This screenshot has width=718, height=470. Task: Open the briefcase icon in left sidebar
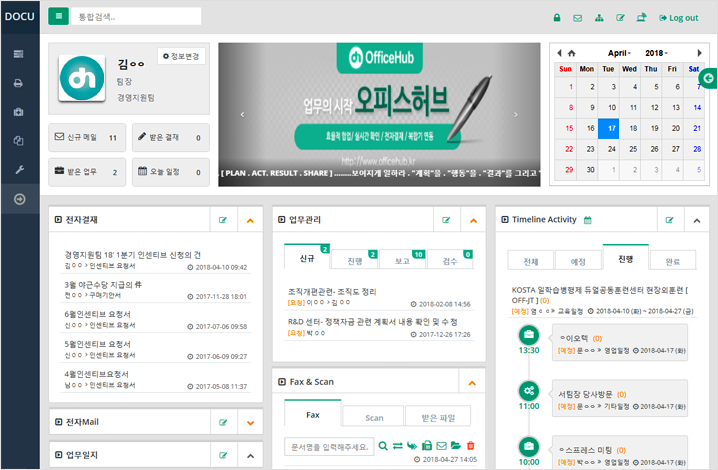(19, 112)
